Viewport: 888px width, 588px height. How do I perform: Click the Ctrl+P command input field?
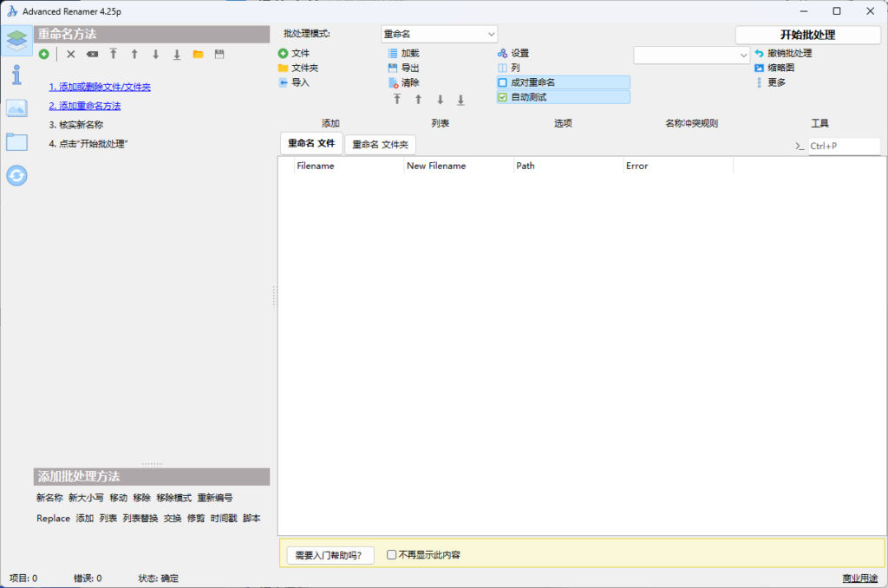click(x=844, y=146)
